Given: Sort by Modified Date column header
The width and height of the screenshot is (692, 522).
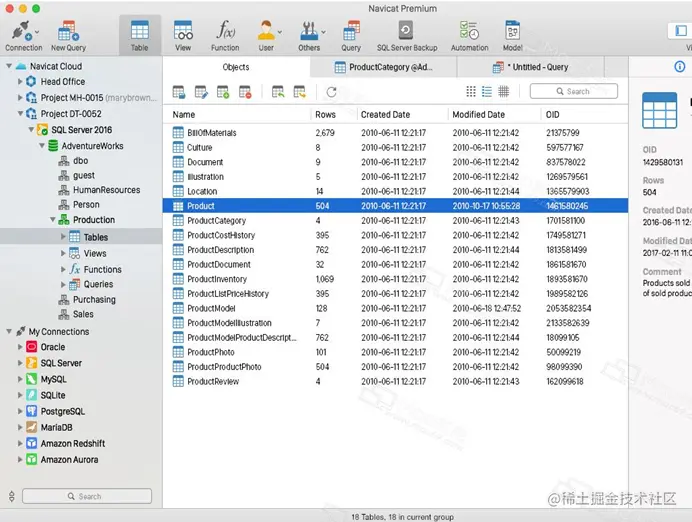Looking at the screenshot, I should click(x=494, y=115).
